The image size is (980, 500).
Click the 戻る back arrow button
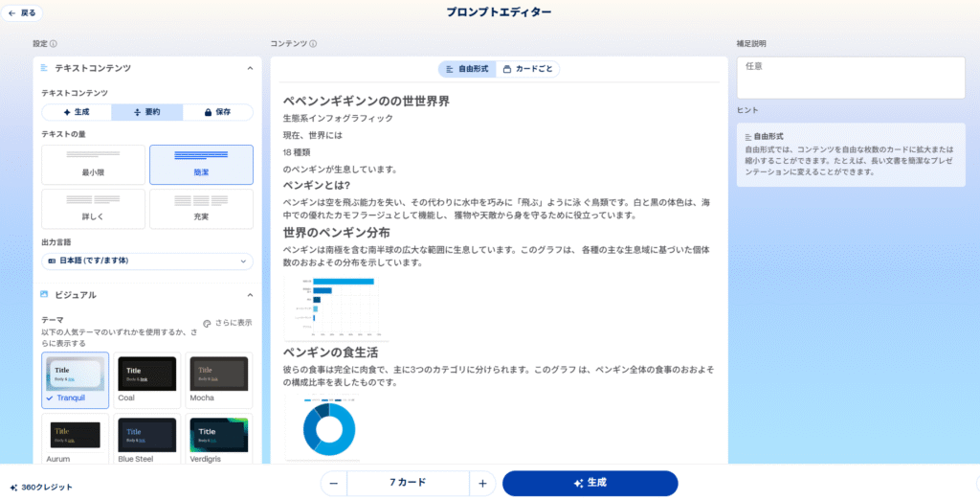[x=23, y=13]
